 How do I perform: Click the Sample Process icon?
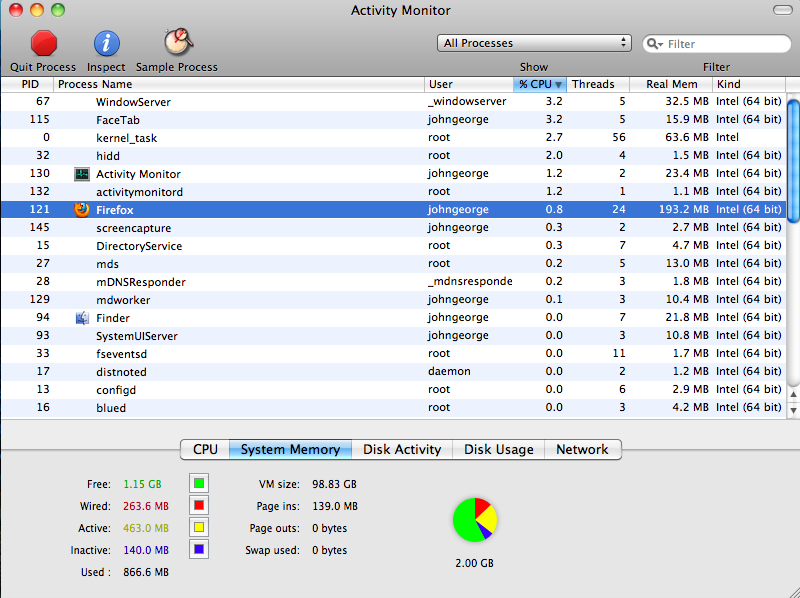[178, 42]
